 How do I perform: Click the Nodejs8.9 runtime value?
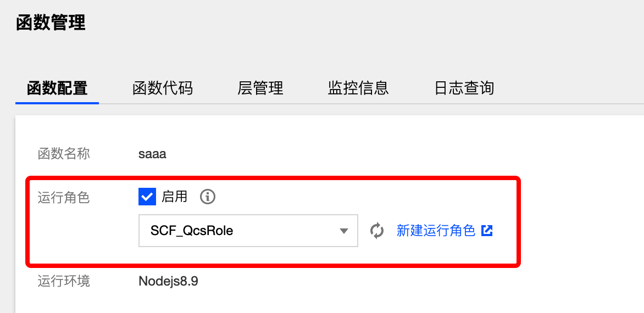pyautogui.click(x=168, y=282)
